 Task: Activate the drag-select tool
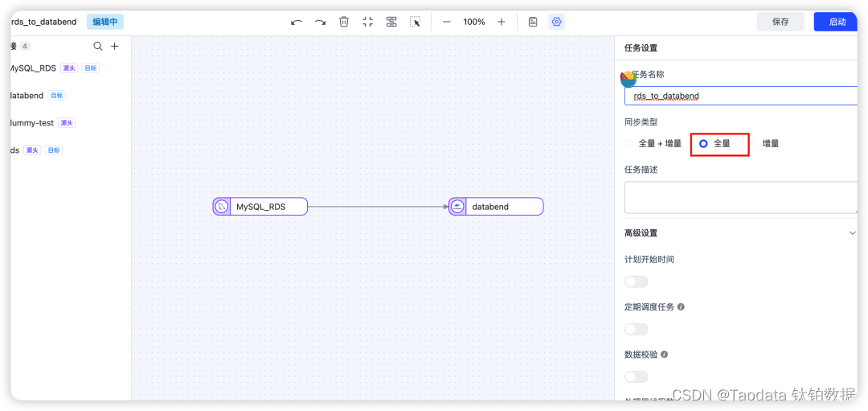pos(416,22)
